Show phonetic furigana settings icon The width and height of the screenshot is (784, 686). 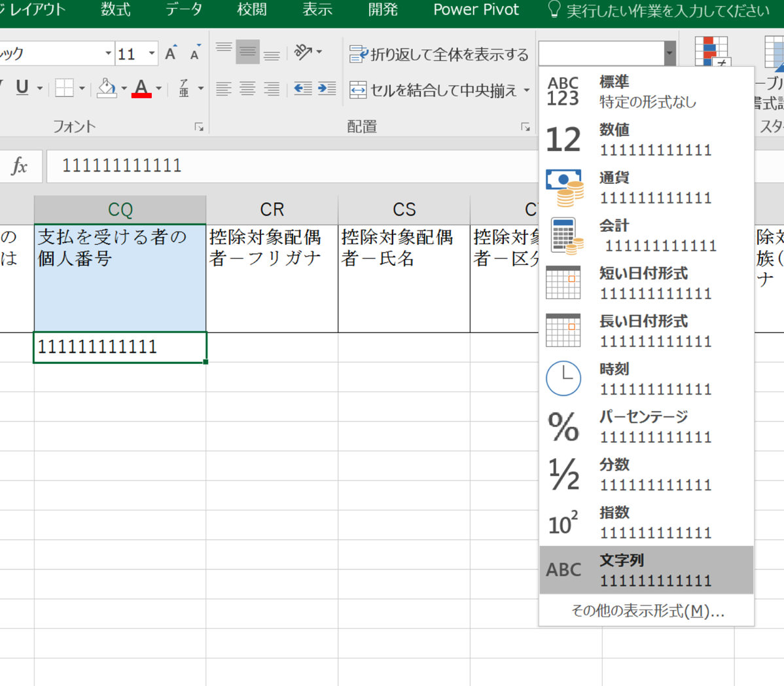click(x=184, y=88)
